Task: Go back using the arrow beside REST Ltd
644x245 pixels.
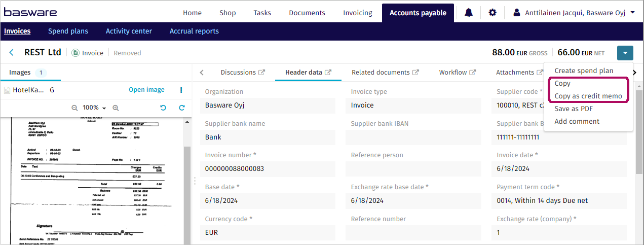Action: (x=12, y=52)
